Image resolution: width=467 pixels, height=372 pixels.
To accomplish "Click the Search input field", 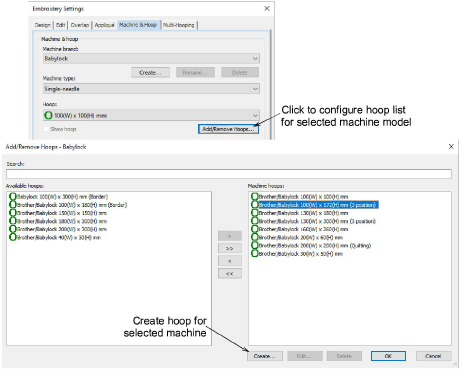I will [229, 174].
